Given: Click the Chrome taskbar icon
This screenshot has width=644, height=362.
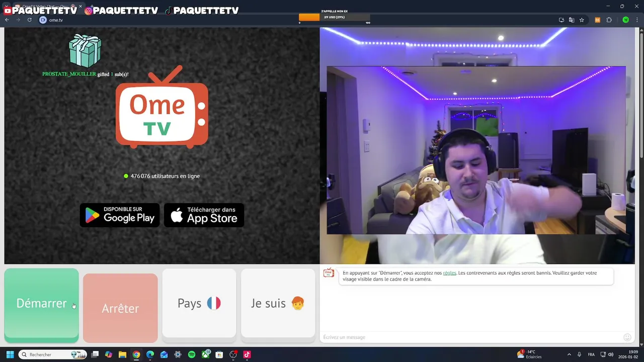Looking at the screenshot, I should coord(136,354).
